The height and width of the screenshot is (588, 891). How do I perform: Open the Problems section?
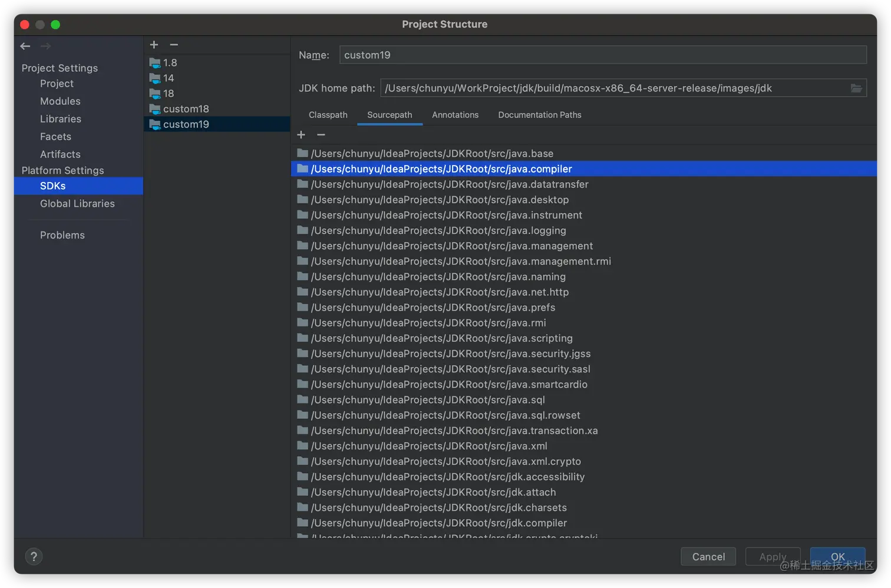[62, 235]
